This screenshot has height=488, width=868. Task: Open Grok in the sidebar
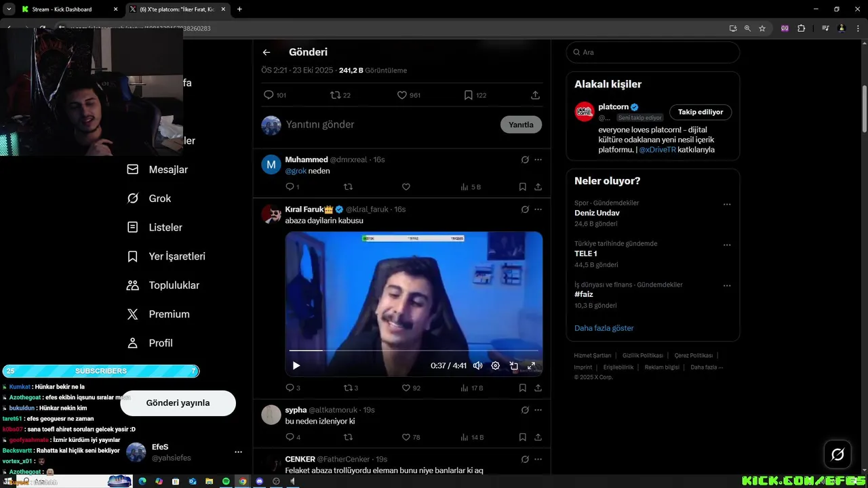[x=149, y=199]
